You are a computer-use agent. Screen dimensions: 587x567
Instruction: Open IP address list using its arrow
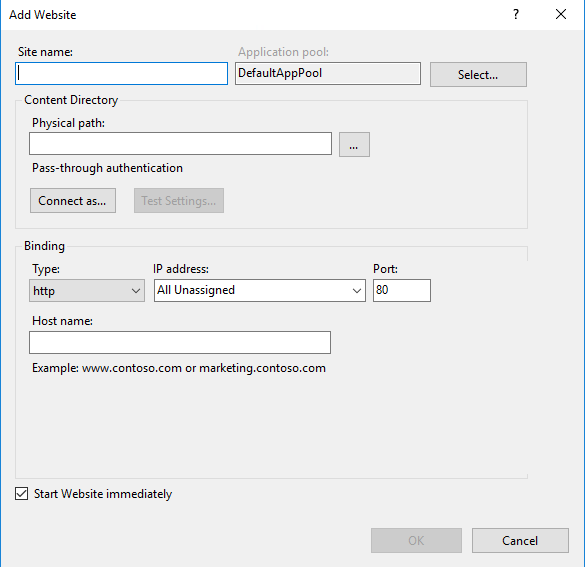click(x=357, y=290)
